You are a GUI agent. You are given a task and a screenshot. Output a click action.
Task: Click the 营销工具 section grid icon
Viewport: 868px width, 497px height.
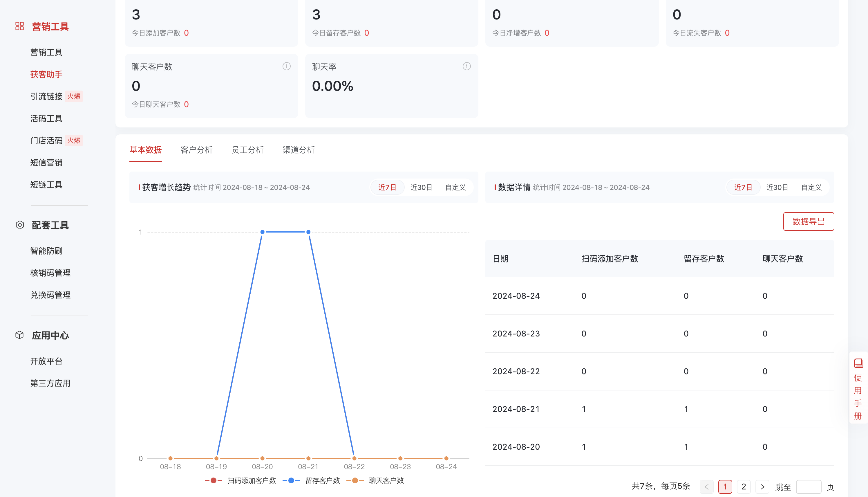click(19, 26)
